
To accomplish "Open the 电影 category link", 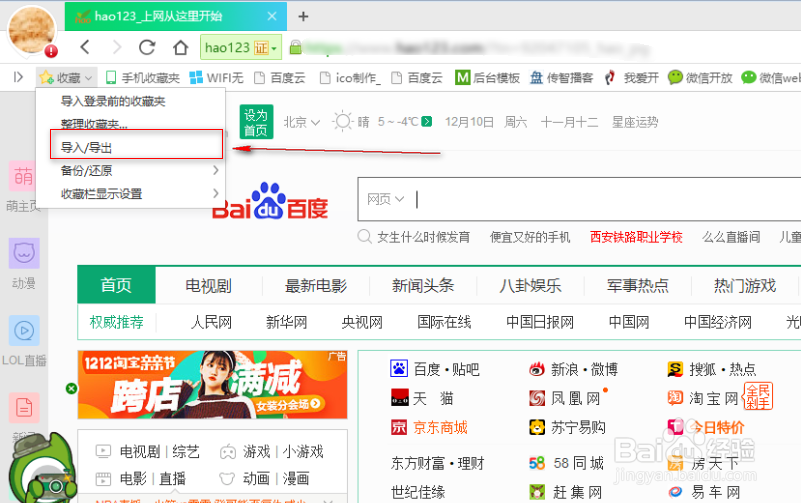I will tap(133, 478).
